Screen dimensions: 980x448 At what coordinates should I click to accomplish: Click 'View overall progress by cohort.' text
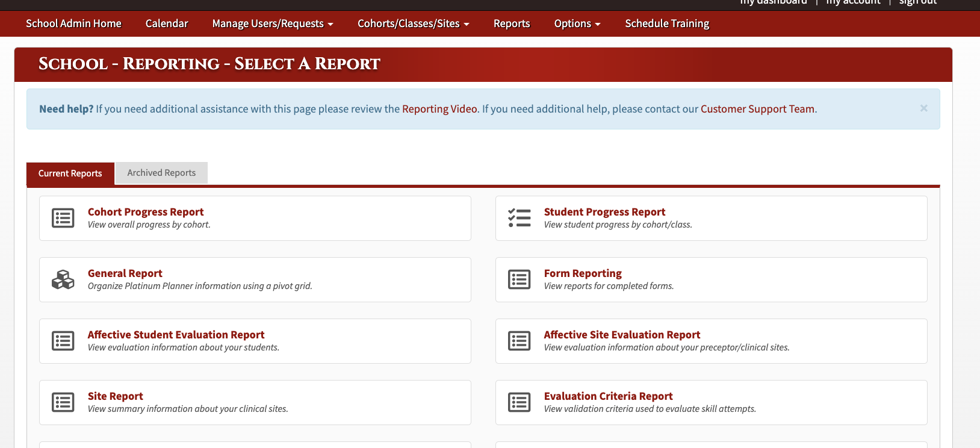coord(149,225)
